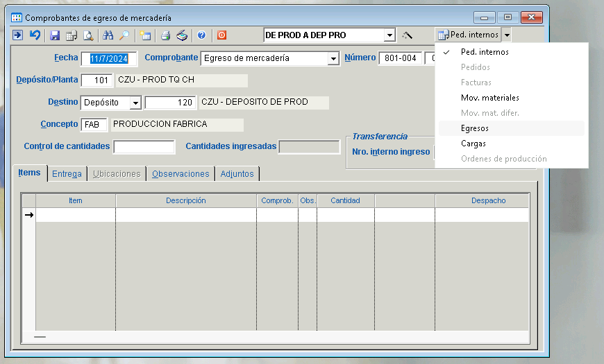Click the Ped. internos toolbar button

469,35
